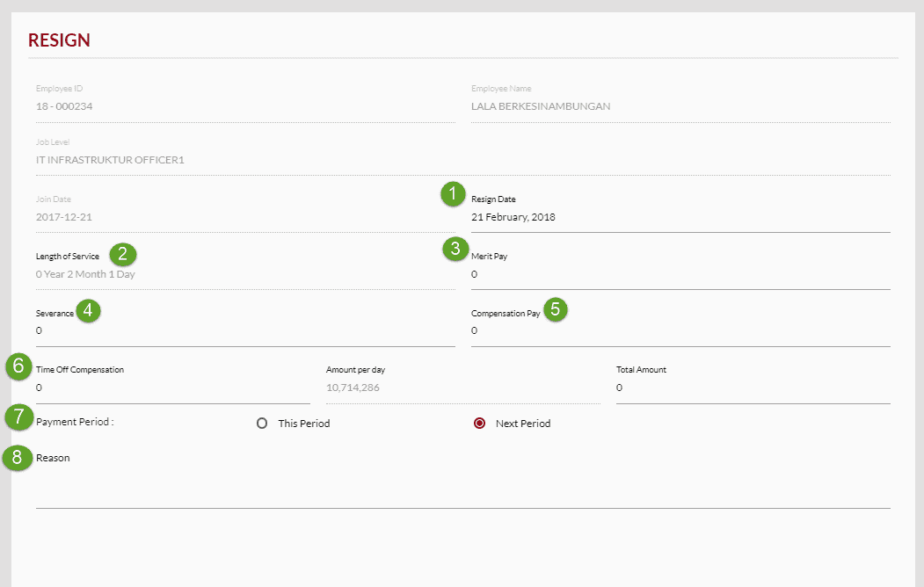Click the green number 2 marker
This screenshot has height=587, width=924.
(123, 255)
